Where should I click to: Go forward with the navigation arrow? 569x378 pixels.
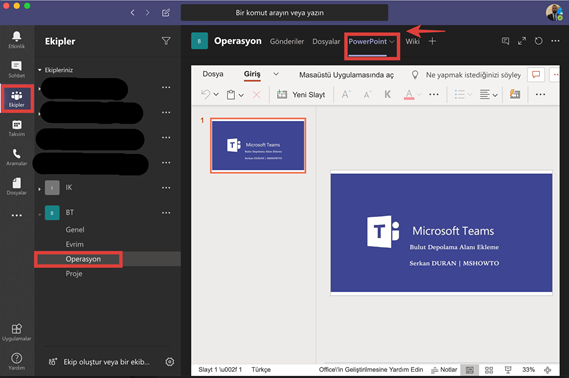(x=147, y=13)
